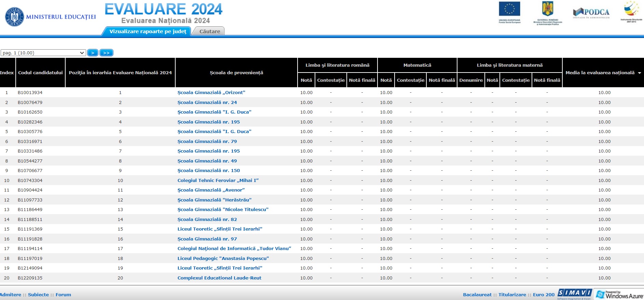
Task: Open Colegiul Național de Informatică „Tudor Vianu"
Action: pos(234,248)
